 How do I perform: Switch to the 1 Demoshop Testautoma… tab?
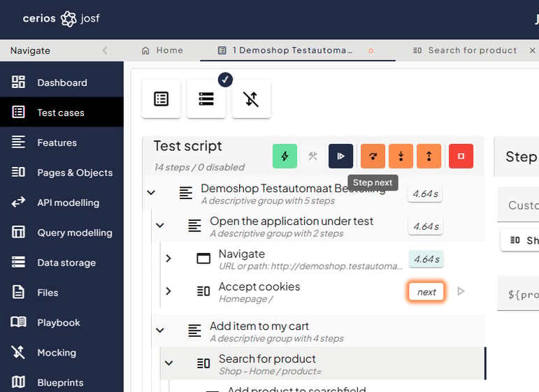pos(298,50)
